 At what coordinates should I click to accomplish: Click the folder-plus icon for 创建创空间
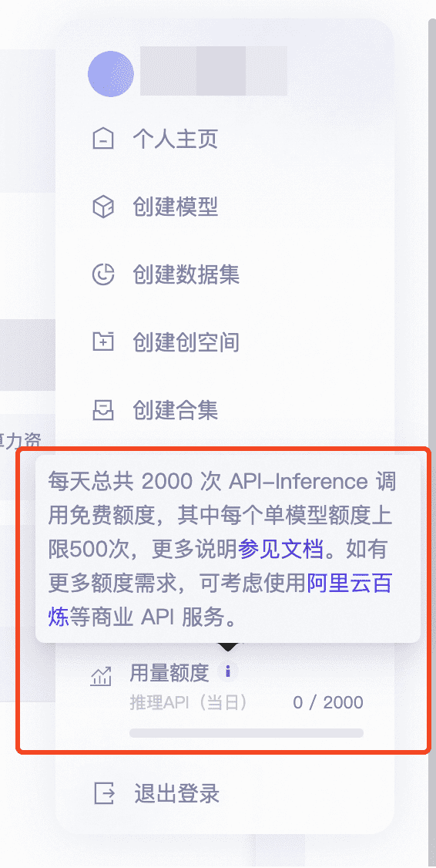[x=103, y=342]
